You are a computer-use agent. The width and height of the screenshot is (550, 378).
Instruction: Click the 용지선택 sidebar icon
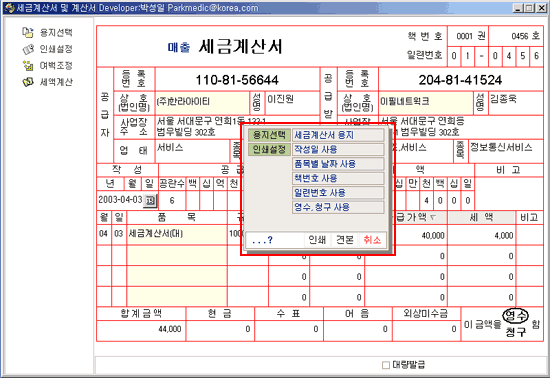(x=28, y=32)
